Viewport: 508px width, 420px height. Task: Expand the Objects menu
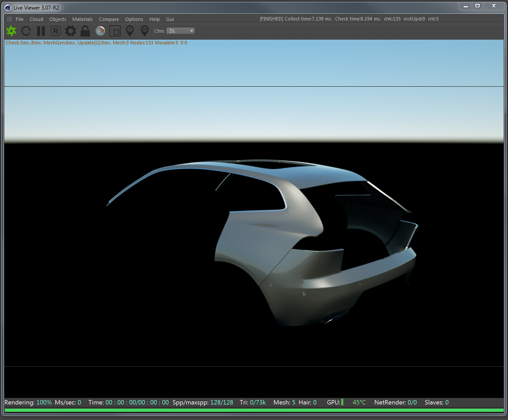(x=58, y=19)
